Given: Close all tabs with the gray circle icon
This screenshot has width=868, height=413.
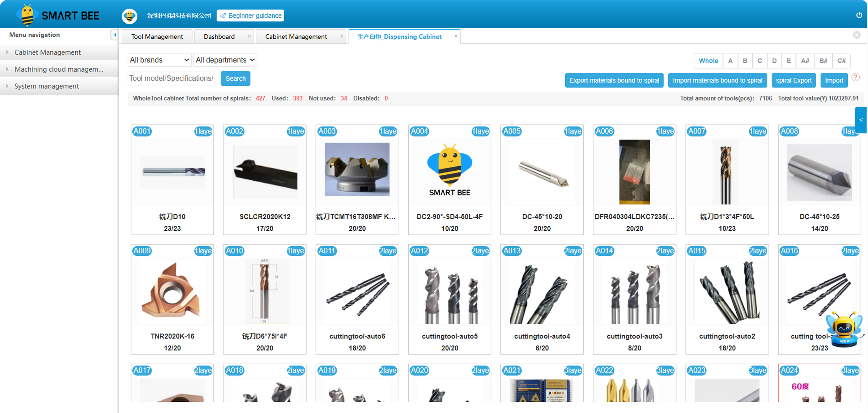Looking at the screenshot, I should pos(857,35).
